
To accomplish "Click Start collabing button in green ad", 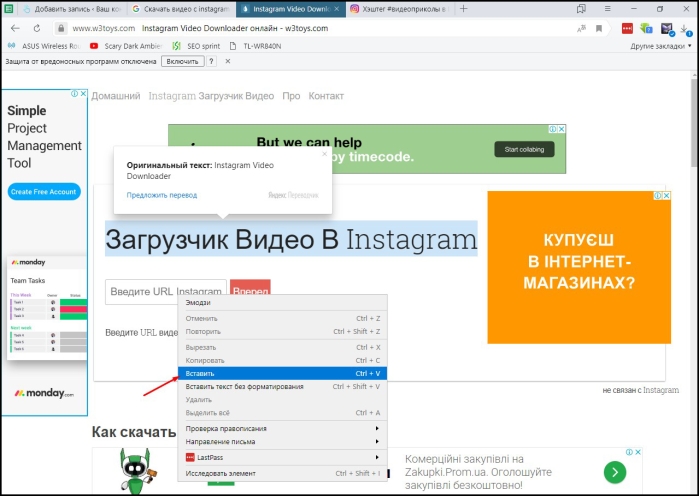I will tap(524, 149).
